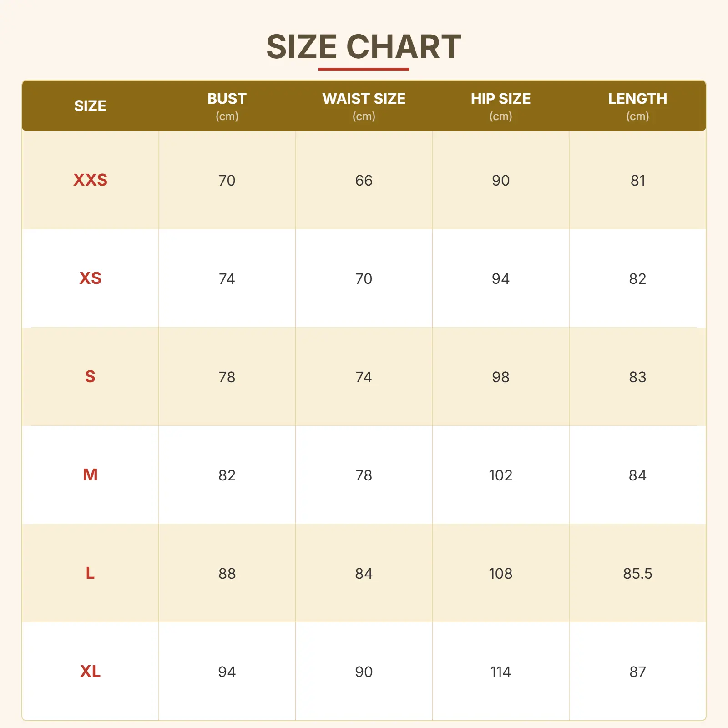Choose the XL size label
The width and height of the screenshot is (728, 728).
pos(90,672)
